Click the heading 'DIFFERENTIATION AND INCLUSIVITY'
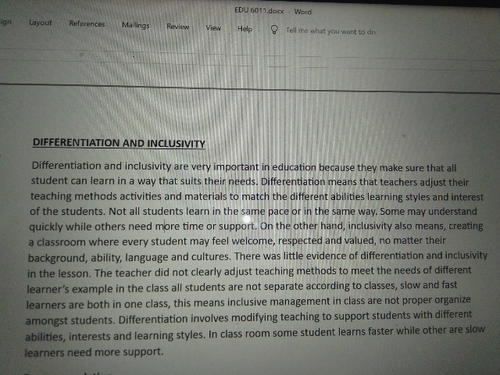 pyautogui.click(x=119, y=143)
